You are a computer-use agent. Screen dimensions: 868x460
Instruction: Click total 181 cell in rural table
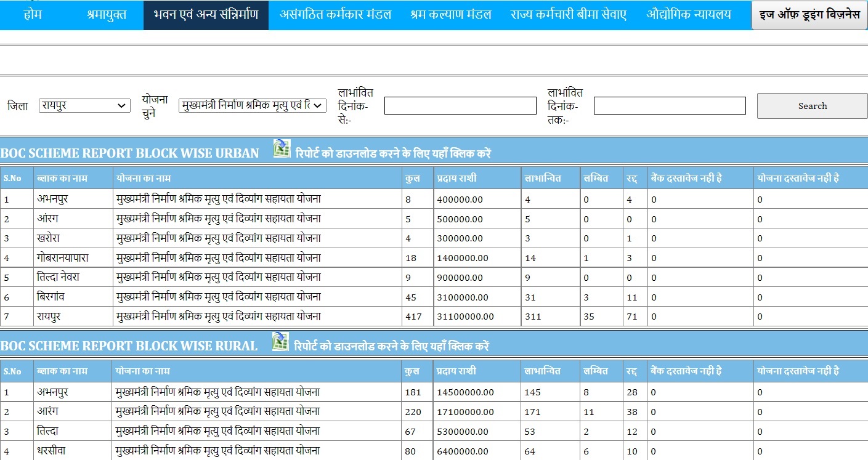418,392
